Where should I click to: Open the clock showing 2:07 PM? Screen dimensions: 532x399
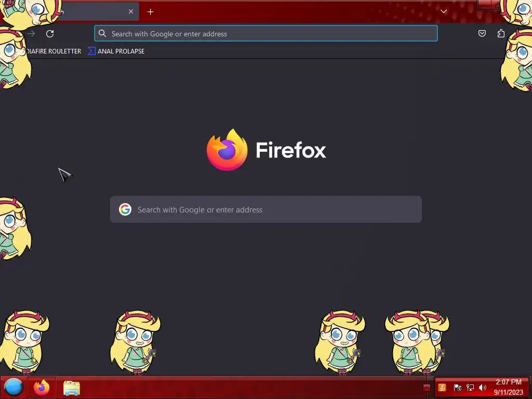[508, 387]
